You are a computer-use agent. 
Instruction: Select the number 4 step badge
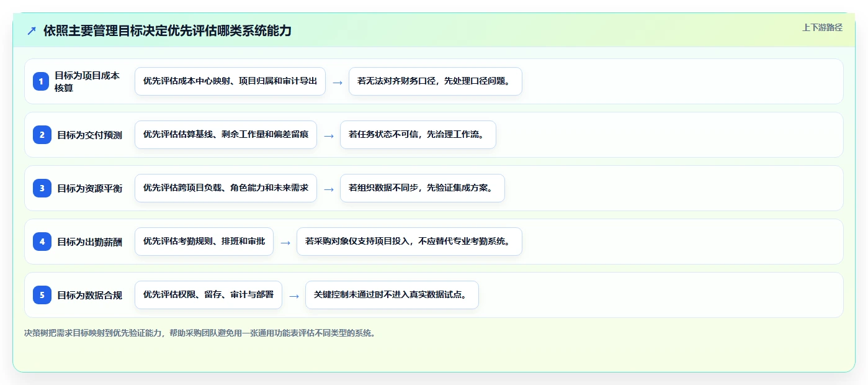[42, 242]
